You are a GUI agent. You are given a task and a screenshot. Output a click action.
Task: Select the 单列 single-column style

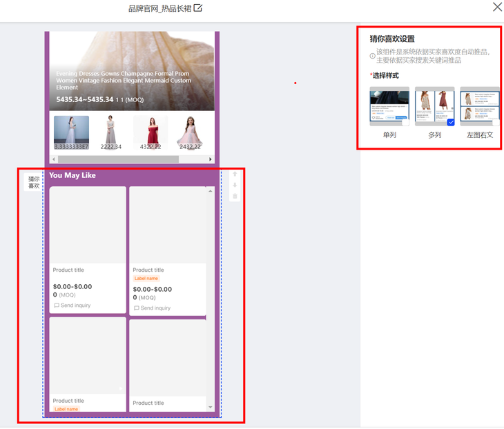click(x=389, y=107)
